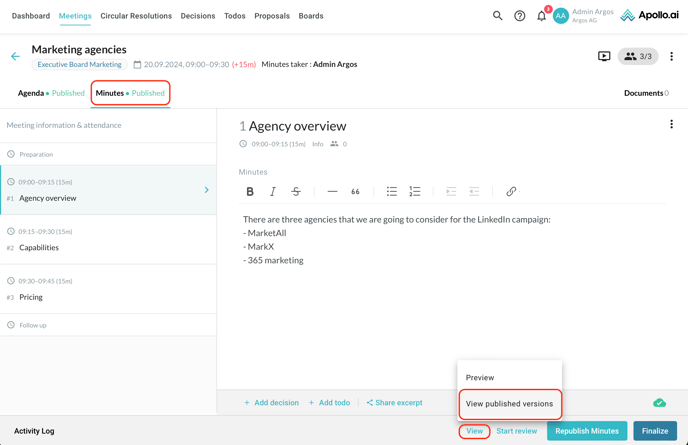The width and height of the screenshot is (688, 445).
Task: Click the Republish Minutes button
Action: [587, 431]
